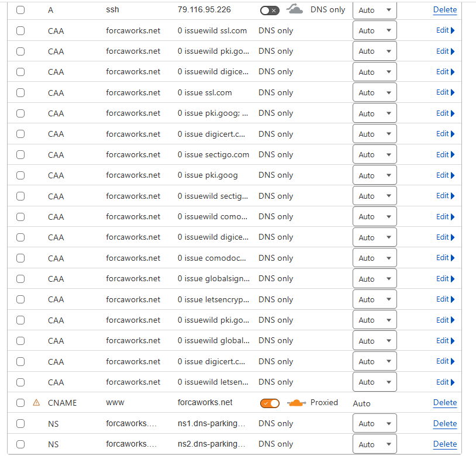Click the warning triangle beside CNAME record
The width and height of the screenshot is (476, 456).
[x=36, y=403]
